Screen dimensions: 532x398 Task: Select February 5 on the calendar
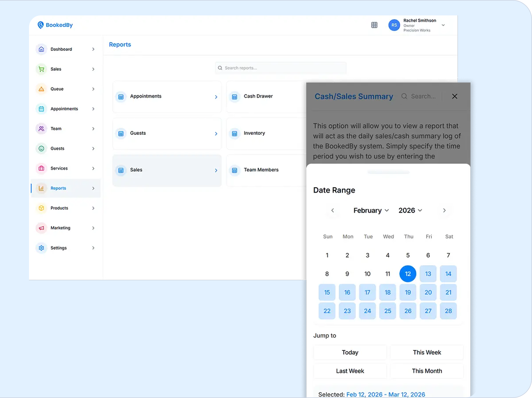tap(408, 255)
